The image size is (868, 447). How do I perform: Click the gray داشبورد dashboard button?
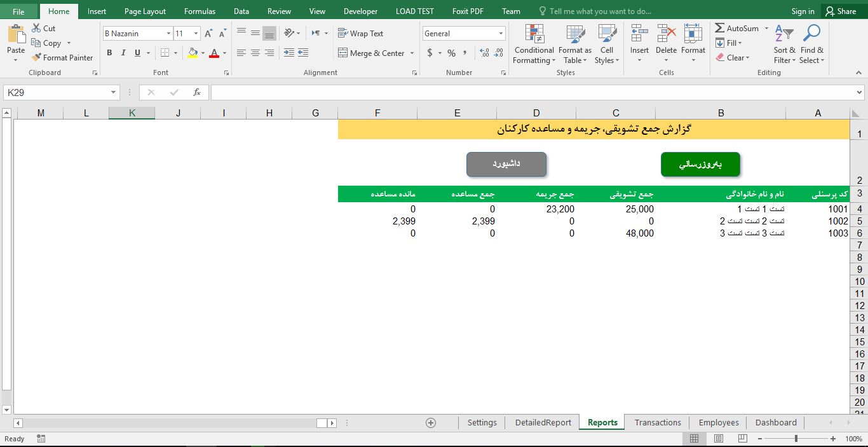[x=506, y=164]
